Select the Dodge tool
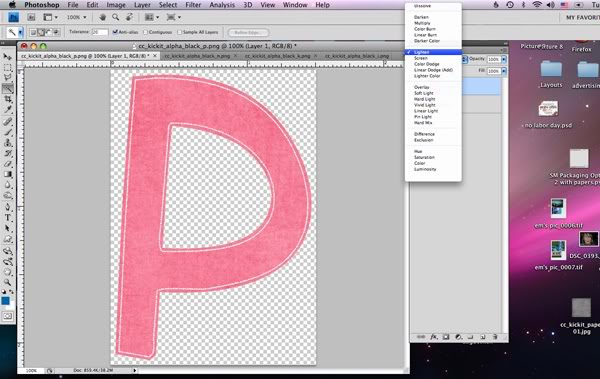Viewport: 600px width, 379px height. coord(7,196)
